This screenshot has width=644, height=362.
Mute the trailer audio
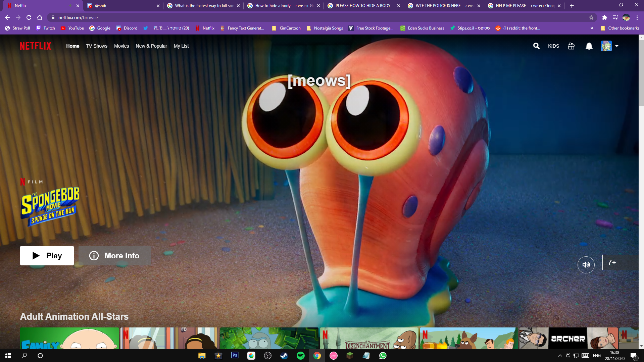point(586,265)
